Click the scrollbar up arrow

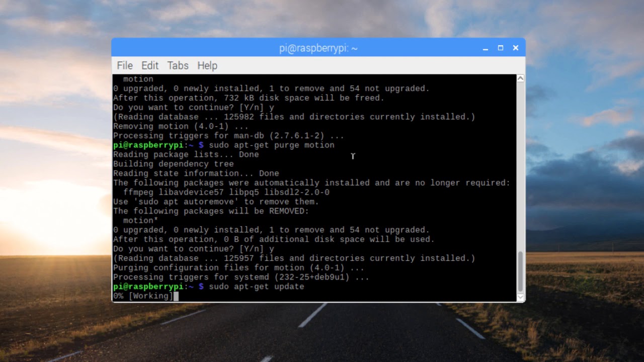tap(520, 78)
